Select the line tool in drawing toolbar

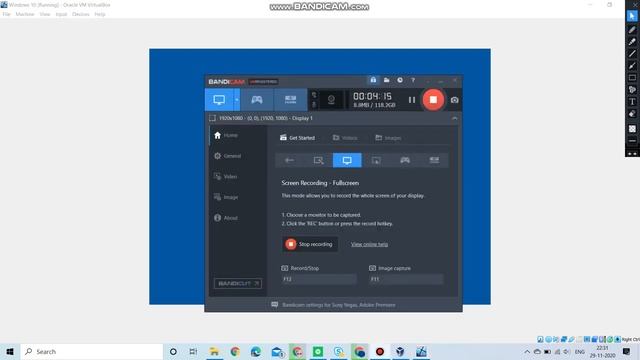point(632,53)
